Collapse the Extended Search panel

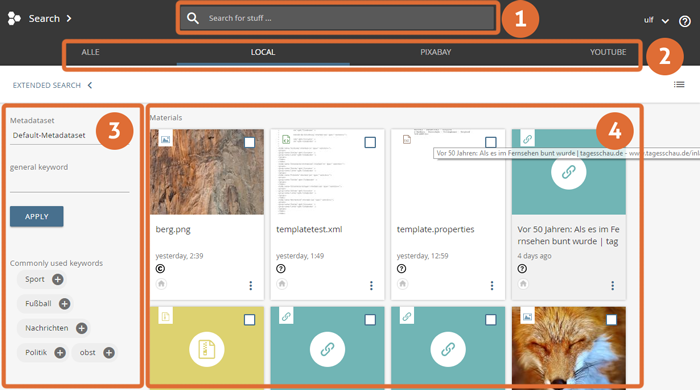[x=52, y=85]
